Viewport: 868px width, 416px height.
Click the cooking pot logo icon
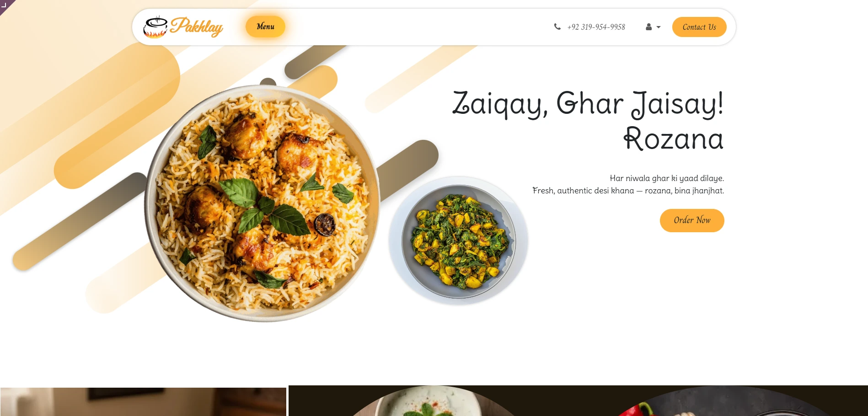pos(155,27)
